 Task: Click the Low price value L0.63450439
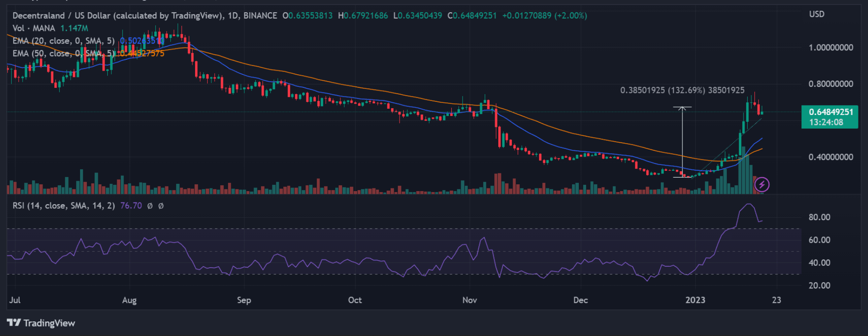tap(418, 15)
